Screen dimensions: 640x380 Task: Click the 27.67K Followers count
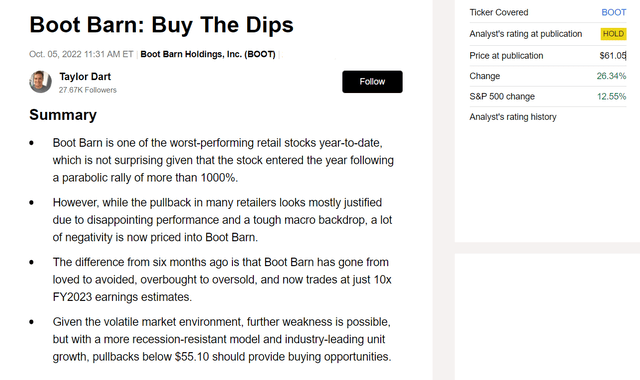coord(87,90)
